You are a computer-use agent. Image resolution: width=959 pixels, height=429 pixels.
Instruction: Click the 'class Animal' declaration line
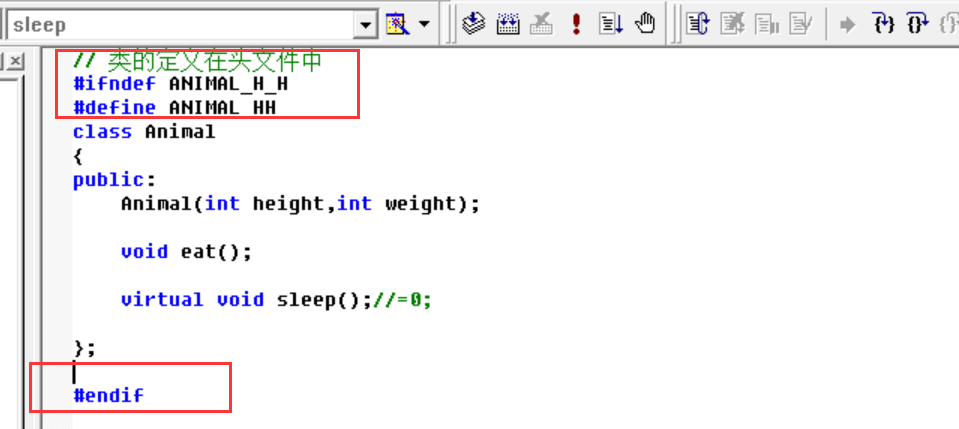[144, 132]
